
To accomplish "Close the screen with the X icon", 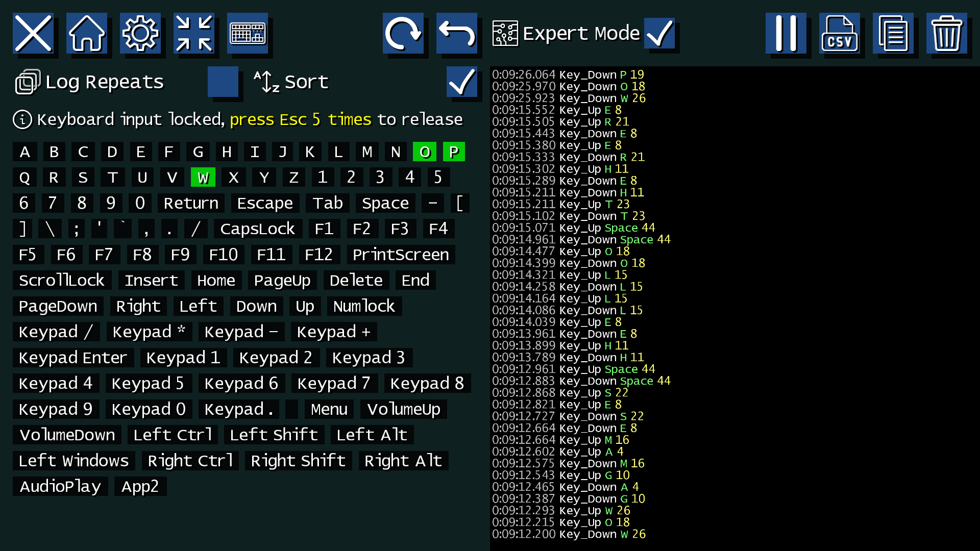I will tap(33, 33).
